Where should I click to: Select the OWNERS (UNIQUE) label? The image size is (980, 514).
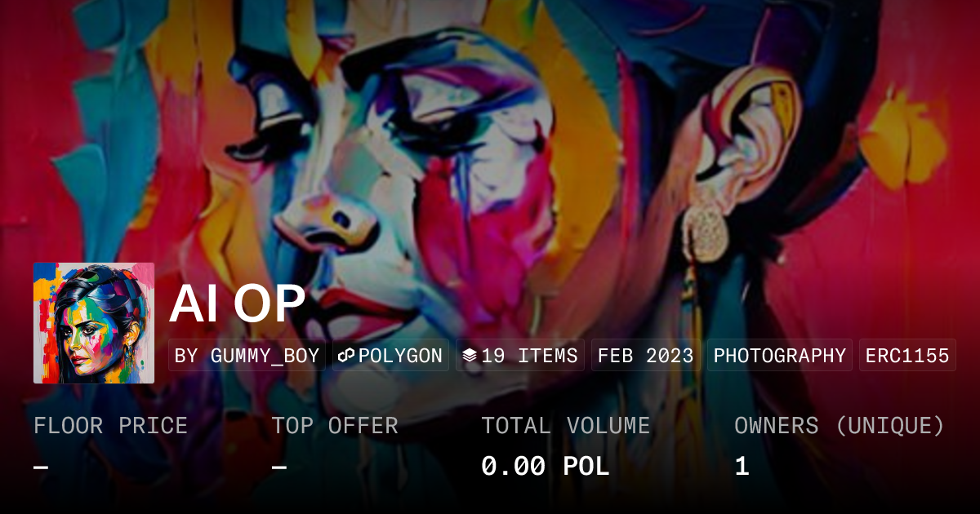(x=840, y=426)
